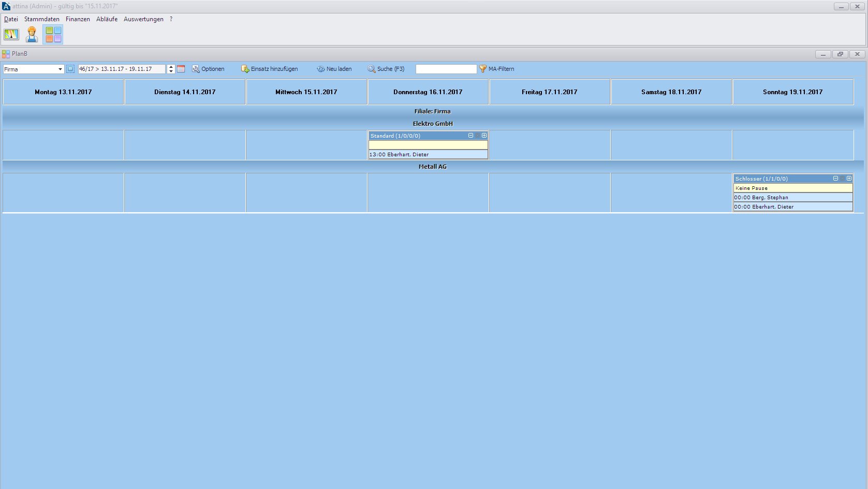Focus the search text field before MA-Filtern
The height and width of the screenshot is (489, 868).
pos(446,69)
